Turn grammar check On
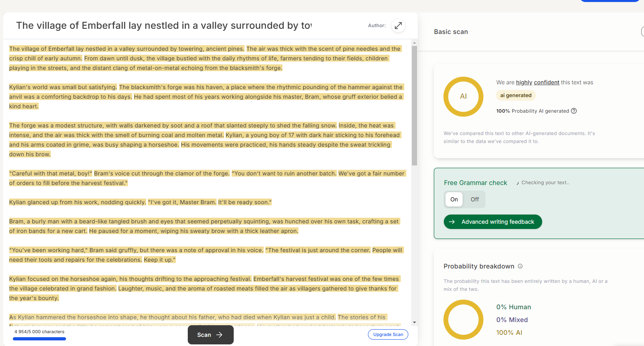This screenshot has height=346, width=644. point(454,199)
